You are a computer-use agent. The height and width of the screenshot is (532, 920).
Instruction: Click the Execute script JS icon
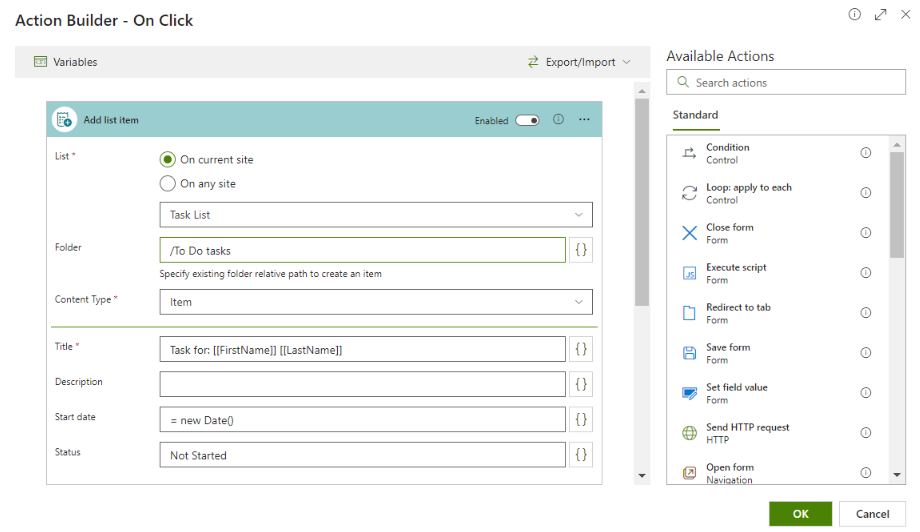point(689,273)
